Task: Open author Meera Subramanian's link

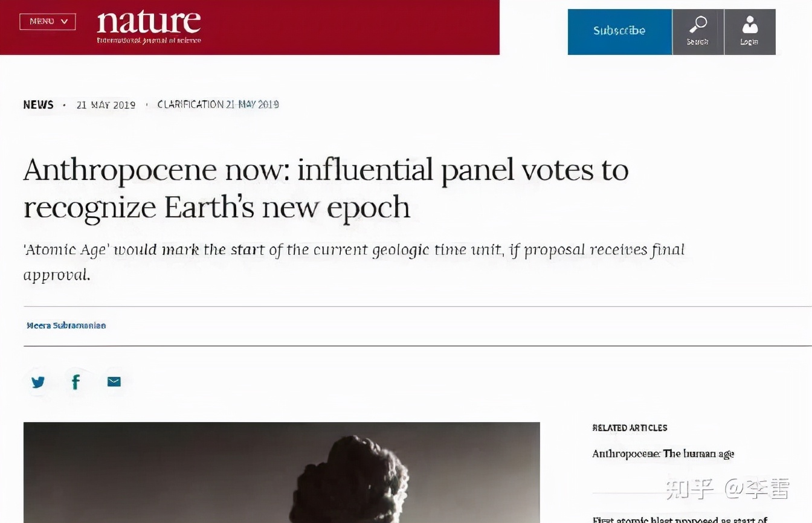Action: 66,326
